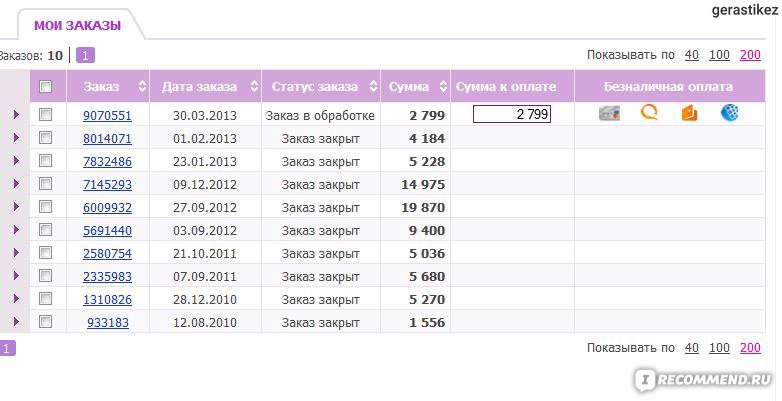782x401 pixels.
Task: Sort by Заказ column arrows
Action: coord(142,87)
